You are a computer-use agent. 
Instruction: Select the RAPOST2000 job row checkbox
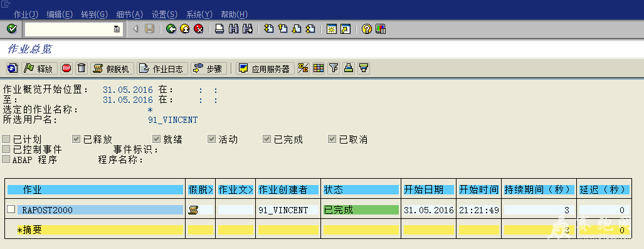click(x=11, y=209)
